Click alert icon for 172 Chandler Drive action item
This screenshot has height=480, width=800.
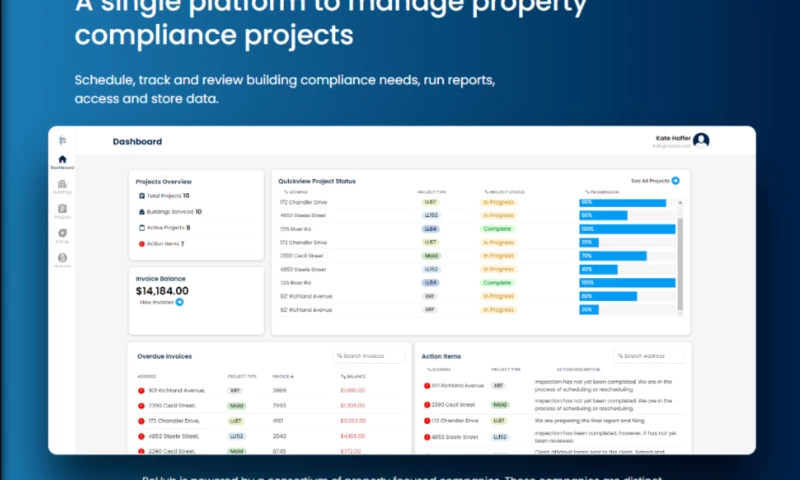click(427, 421)
